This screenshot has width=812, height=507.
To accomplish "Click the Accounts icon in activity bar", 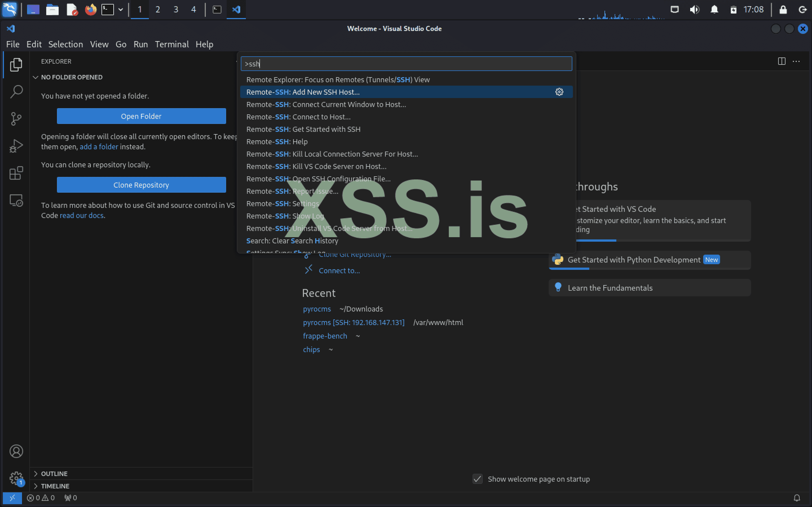I will [x=16, y=451].
